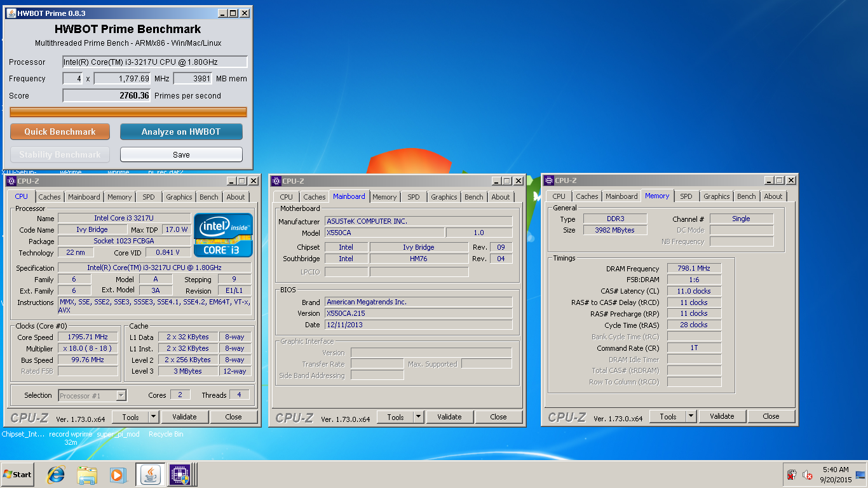Click bottom Close button in Mainboard window
The width and height of the screenshot is (868, 488).
coord(498,417)
